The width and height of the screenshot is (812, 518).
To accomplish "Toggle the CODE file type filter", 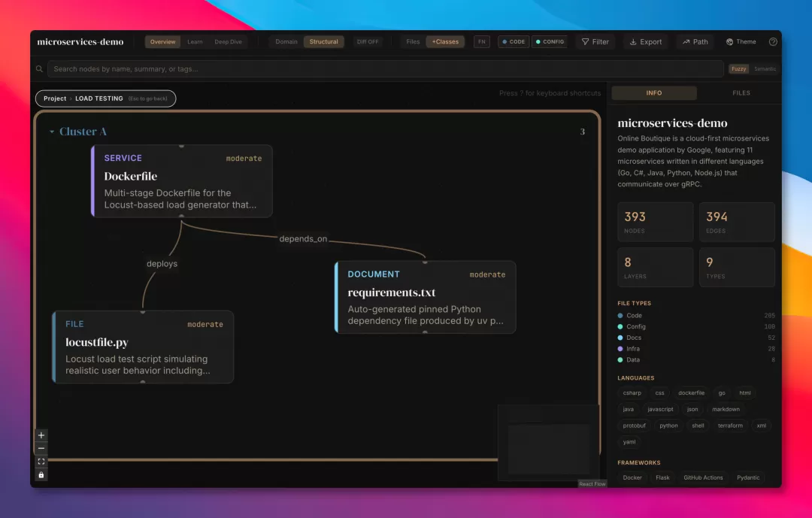I will click(x=514, y=42).
